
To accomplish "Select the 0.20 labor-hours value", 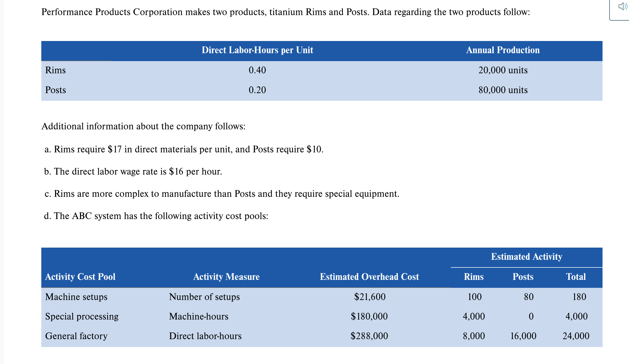I will click(x=257, y=90).
